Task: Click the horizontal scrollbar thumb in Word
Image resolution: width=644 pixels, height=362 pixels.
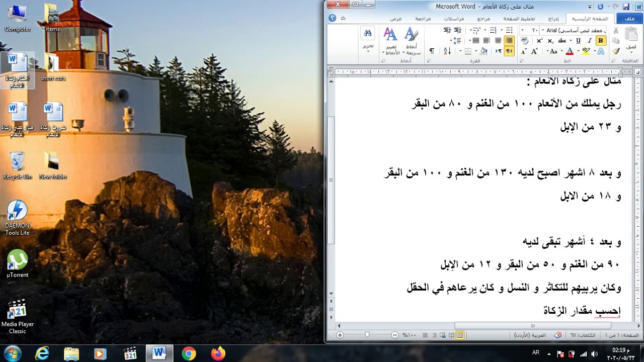Action: click(533, 326)
